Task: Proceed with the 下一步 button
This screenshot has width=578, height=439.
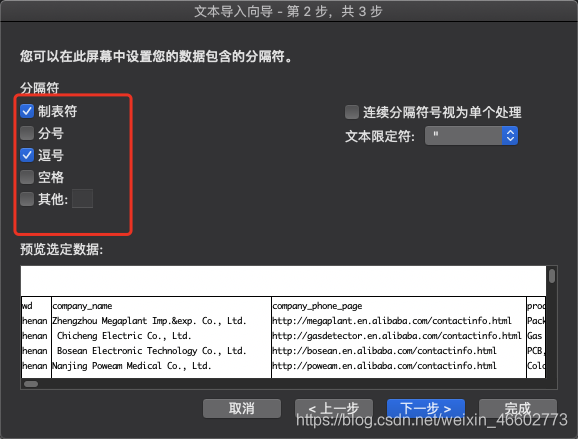Action: click(x=426, y=408)
